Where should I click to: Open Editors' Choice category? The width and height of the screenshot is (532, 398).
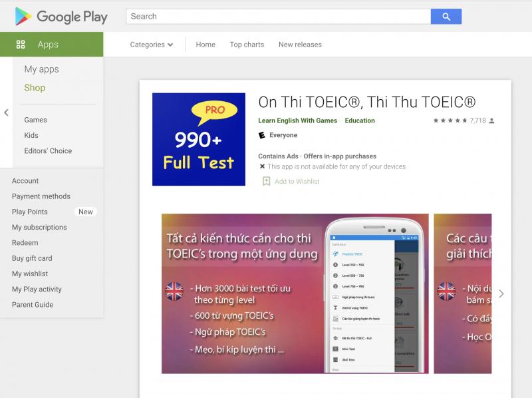pos(48,151)
